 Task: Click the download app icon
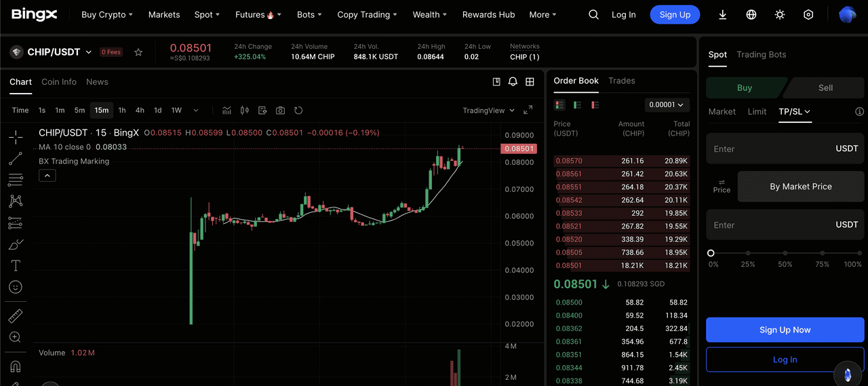tap(722, 14)
